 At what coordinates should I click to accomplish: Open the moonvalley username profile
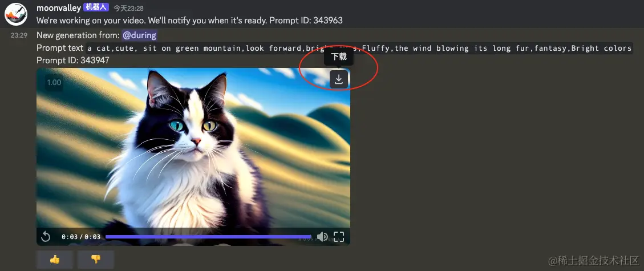pos(59,8)
